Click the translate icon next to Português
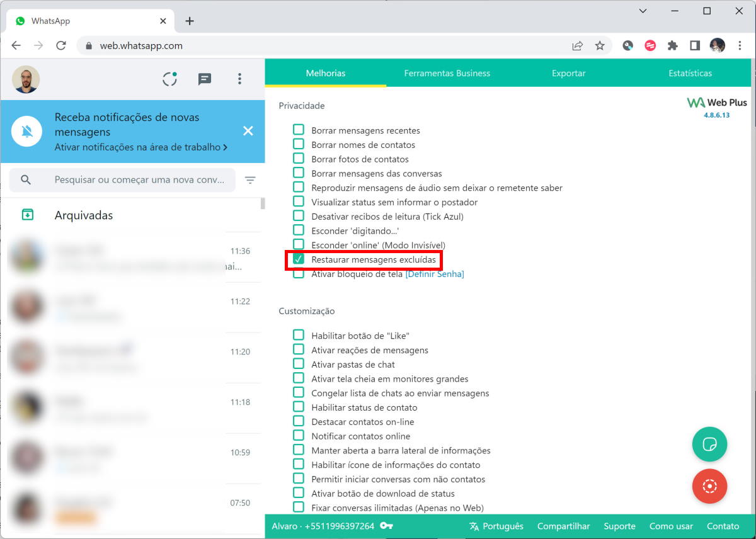 point(474,526)
